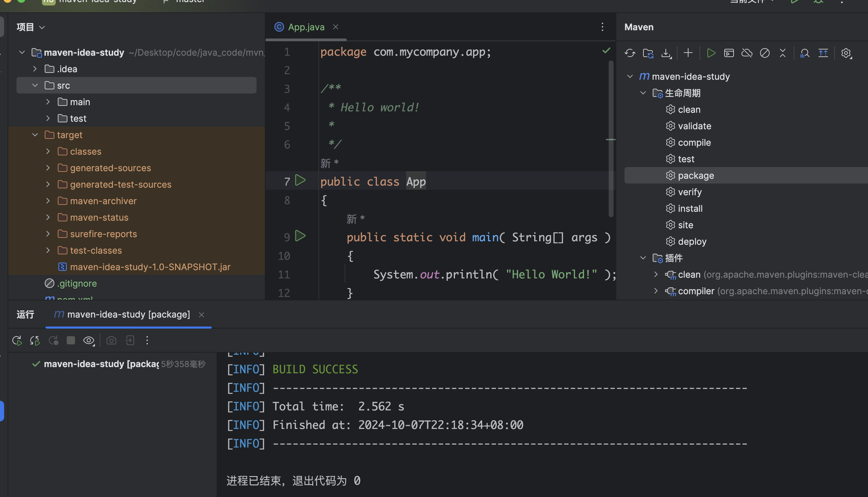Toggle Maven offline mode icon

[747, 53]
